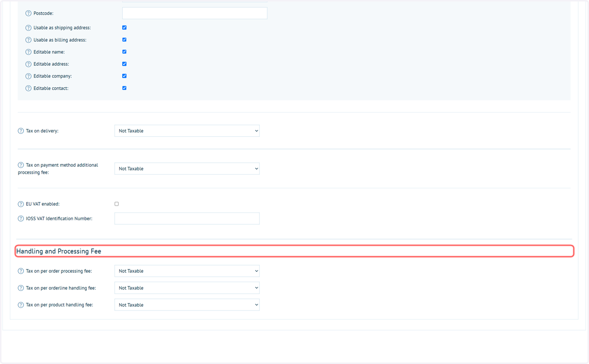
Task: Click 'Tax on per order processing fee:' label
Action: (x=59, y=271)
